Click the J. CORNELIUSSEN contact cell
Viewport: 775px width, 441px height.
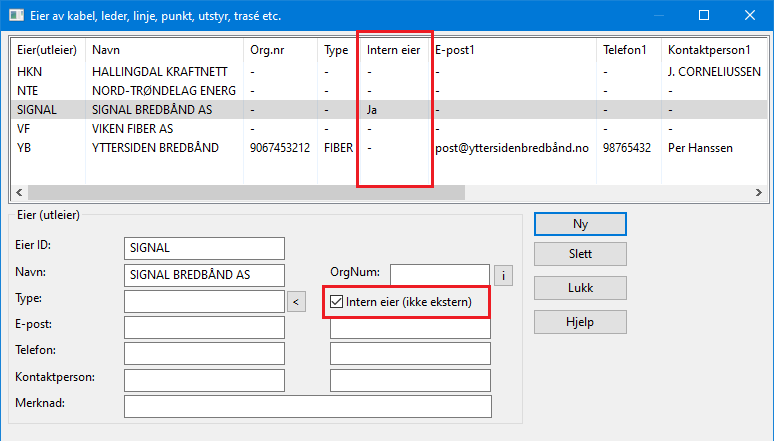[x=714, y=72]
